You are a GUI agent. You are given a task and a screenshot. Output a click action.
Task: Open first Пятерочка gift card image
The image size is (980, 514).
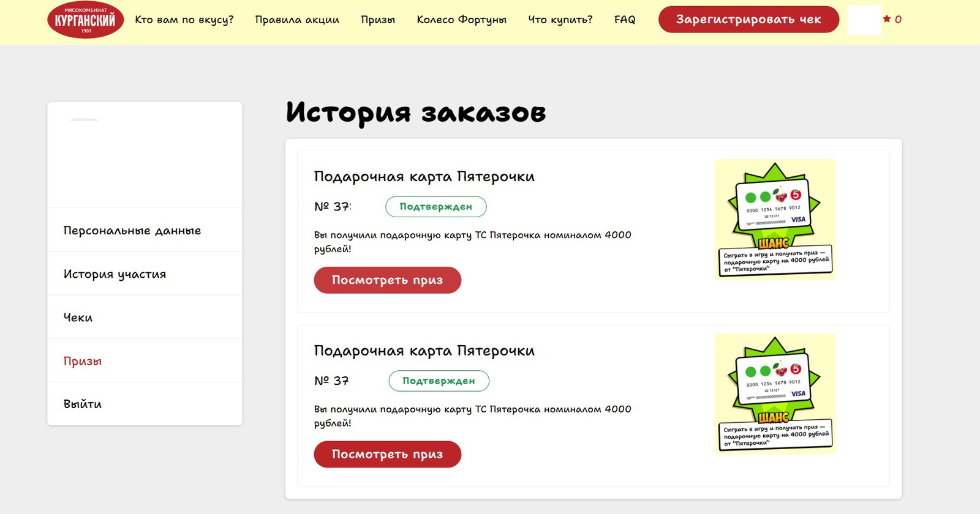point(775,219)
